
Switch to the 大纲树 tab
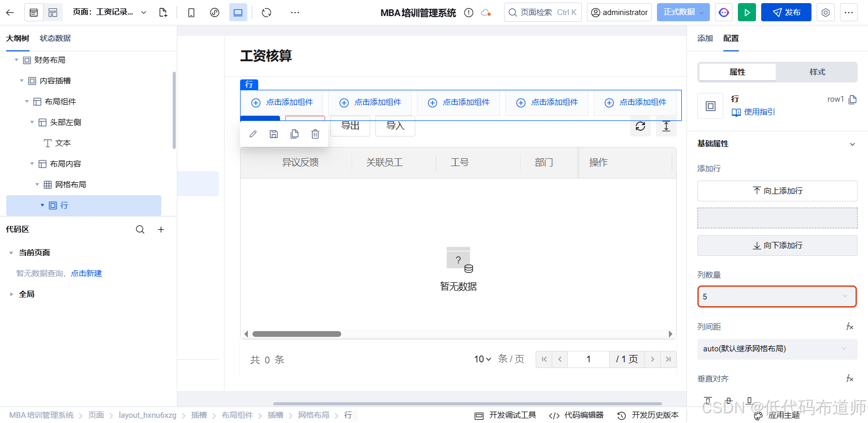[18, 38]
